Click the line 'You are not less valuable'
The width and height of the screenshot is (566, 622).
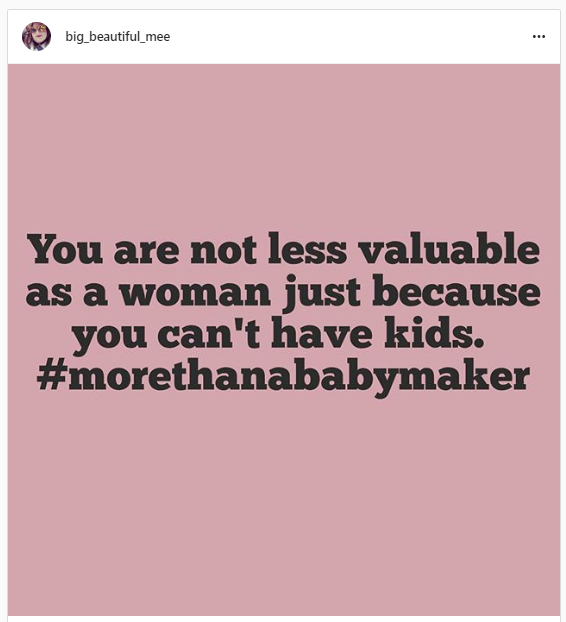(x=283, y=249)
